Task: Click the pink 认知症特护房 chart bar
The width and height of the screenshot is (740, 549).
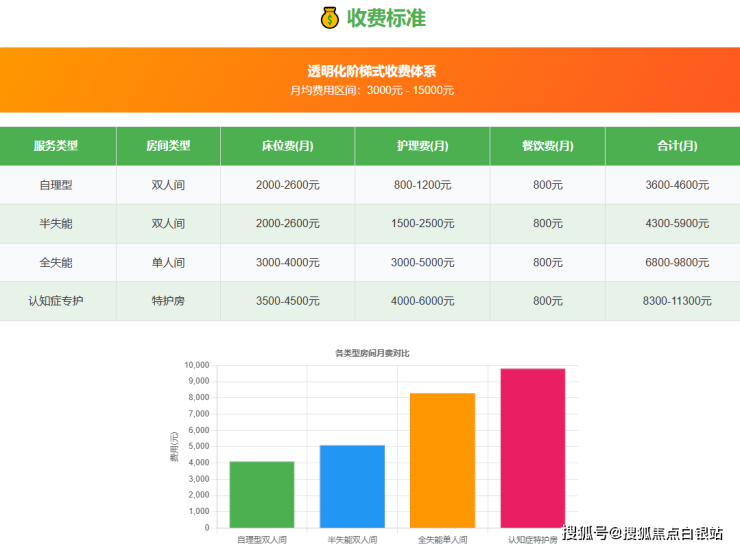Action: [x=533, y=448]
